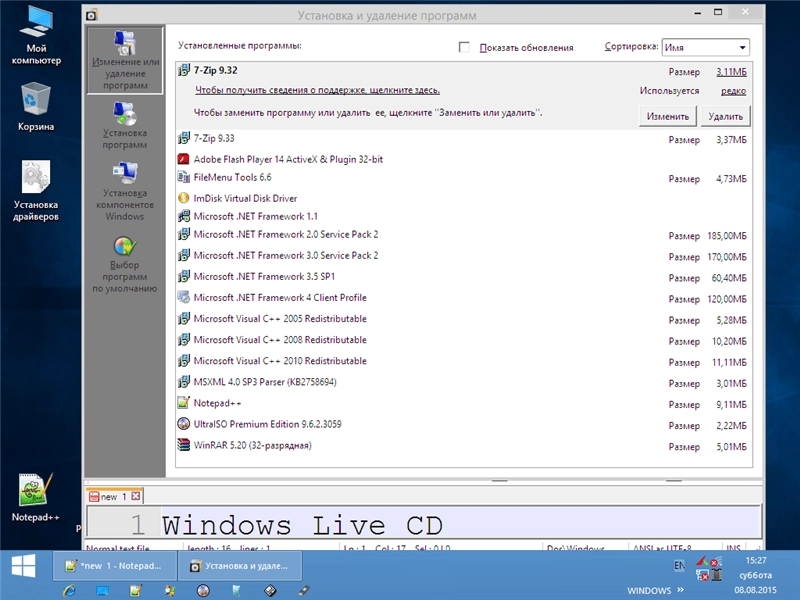Viewport: 800px width, 600px height.
Task: Launch Notepad++ from quick launch bar
Action: [x=136, y=591]
